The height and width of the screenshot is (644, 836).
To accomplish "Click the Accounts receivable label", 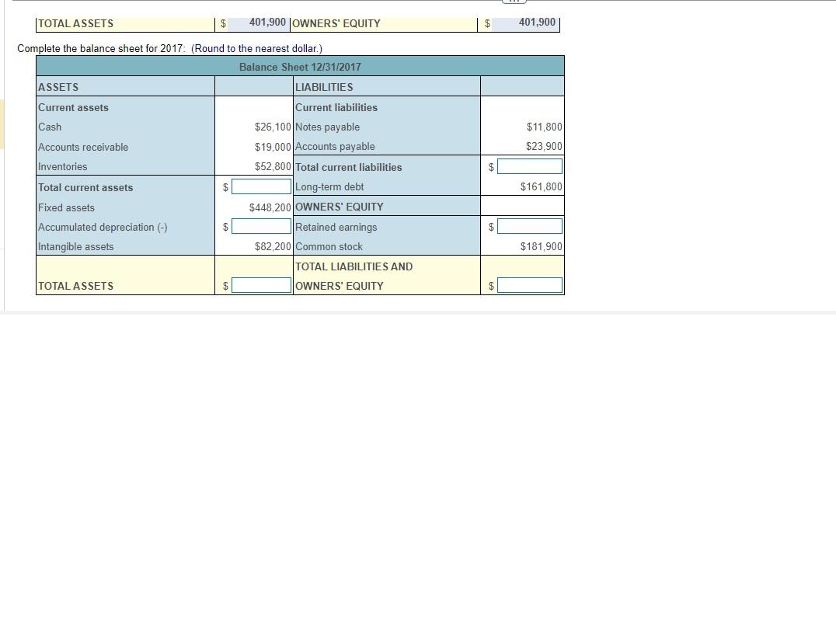I will point(83,147).
